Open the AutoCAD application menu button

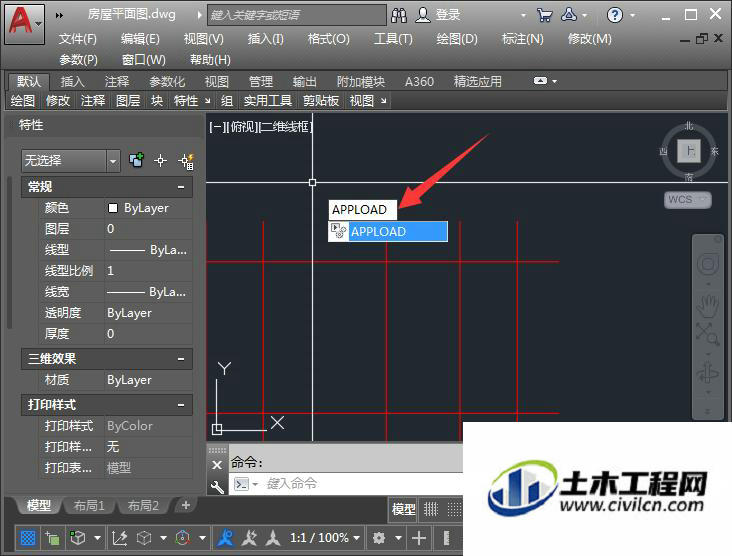[25, 23]
